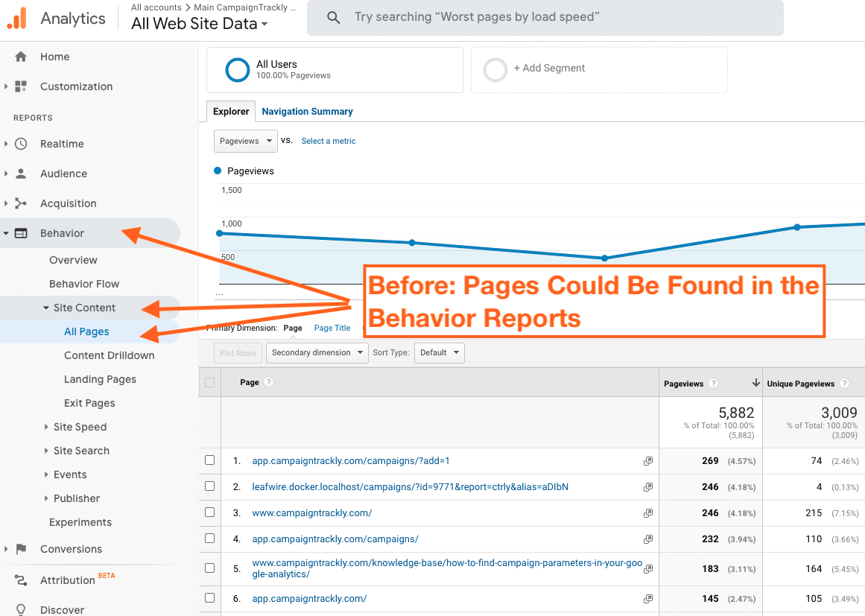This screenshot has height=616, width=865.
Task: Click in the Analytics search field
Action: pos(545,18)
